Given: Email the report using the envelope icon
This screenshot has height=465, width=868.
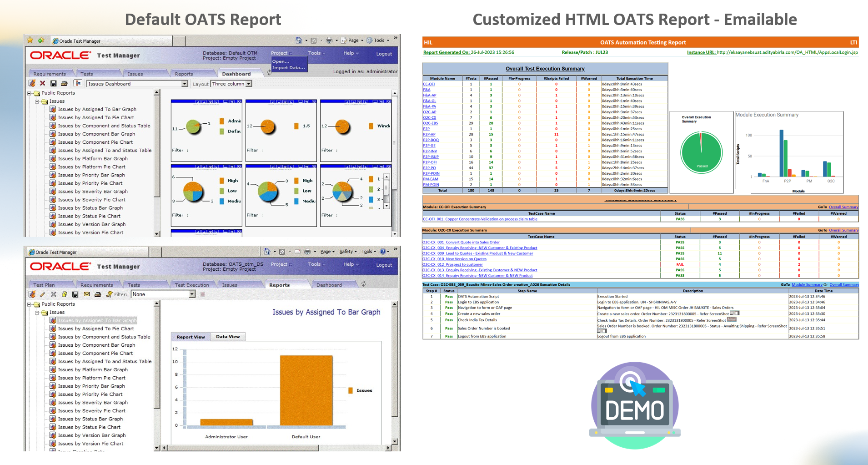Looking at the screenshot, I should click(x=87, y=294).
